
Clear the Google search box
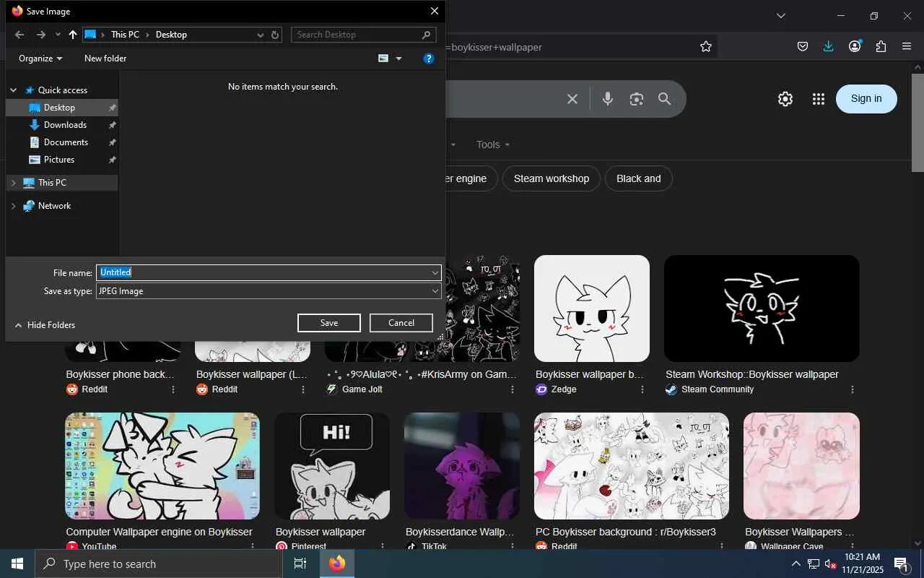point(572,99)
